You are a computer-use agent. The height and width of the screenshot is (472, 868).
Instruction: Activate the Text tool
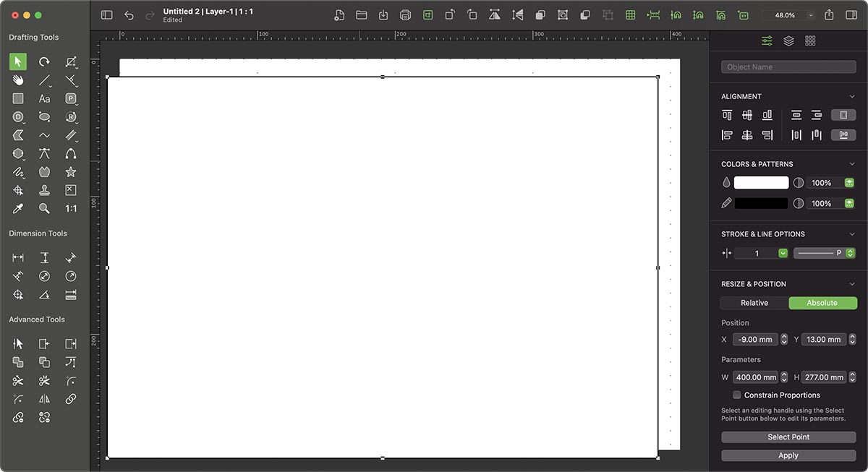(43, 98)
